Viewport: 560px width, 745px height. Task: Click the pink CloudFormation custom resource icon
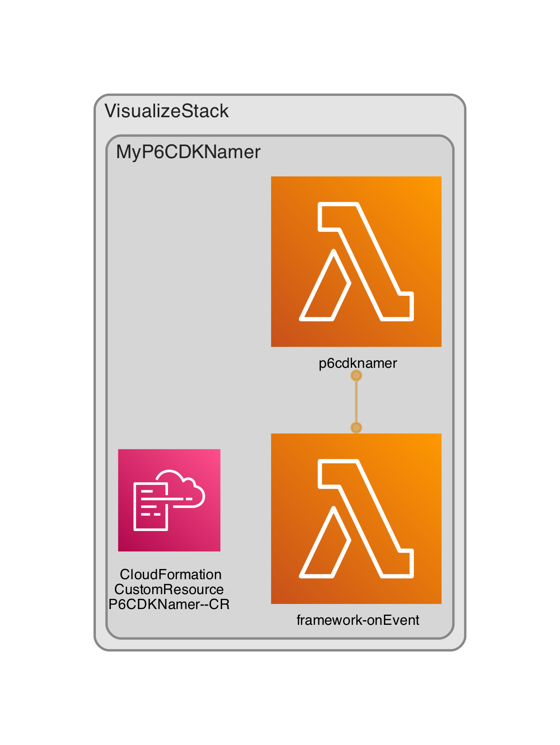pyautogui.click(x=169, y=500)
